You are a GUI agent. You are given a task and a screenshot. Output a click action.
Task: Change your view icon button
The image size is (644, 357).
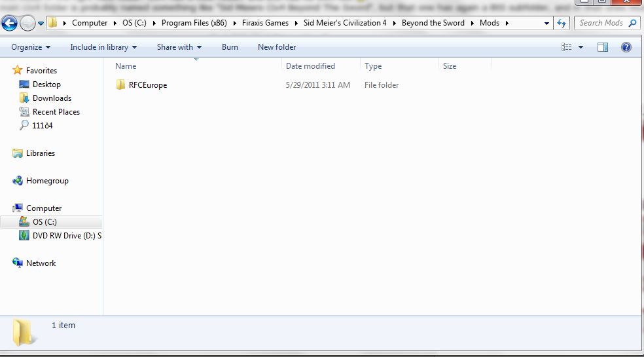(x=567, y=47)
